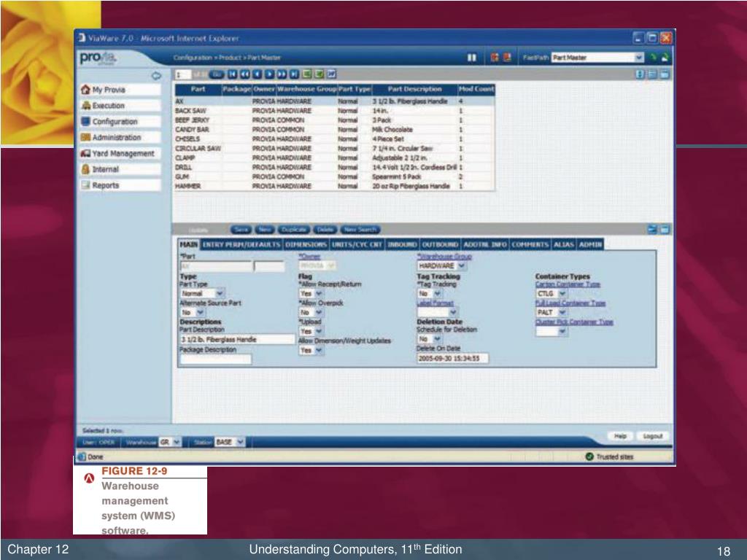Click the My Provia home icon
Image resolution: width=747 pixels, height=560 pixels.
tap(86, 90)
